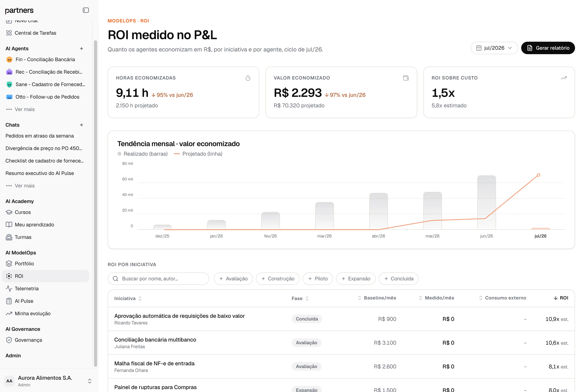
Task: Expand Ver mais under AI Agents
Action: point(20,109)
